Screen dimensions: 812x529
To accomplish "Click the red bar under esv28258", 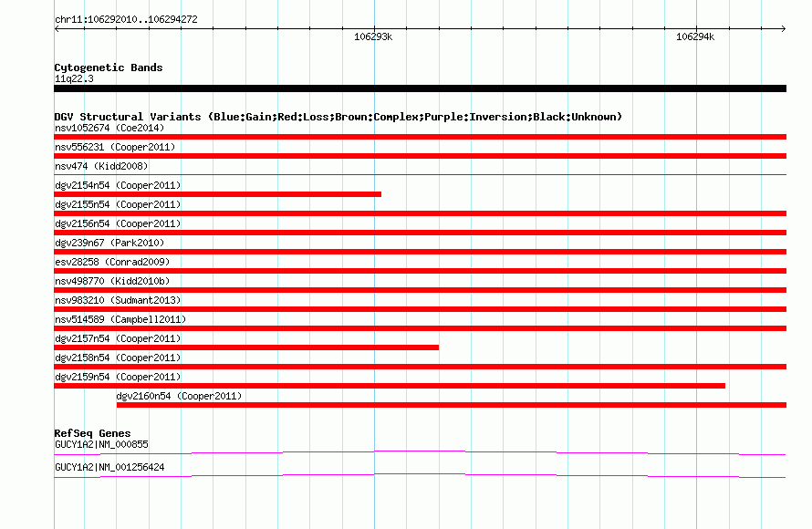I will pyautogui.click(x=420, y=271).
